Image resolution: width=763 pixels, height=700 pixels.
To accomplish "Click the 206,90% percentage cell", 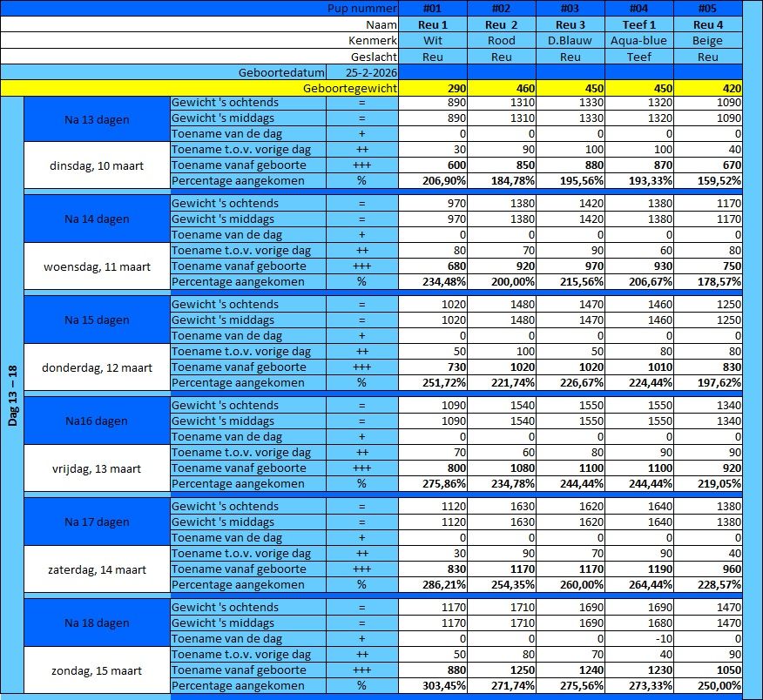I will click(x=433, y=181).
